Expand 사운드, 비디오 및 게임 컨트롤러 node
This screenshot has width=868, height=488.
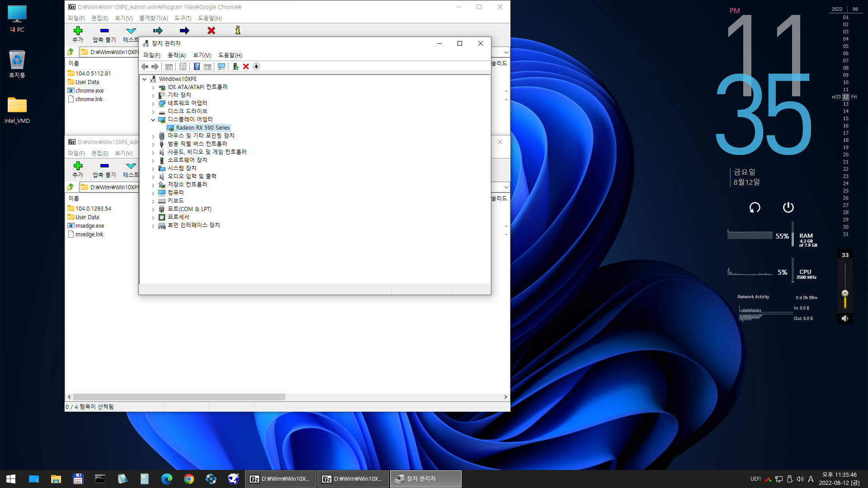click(153, 152)
